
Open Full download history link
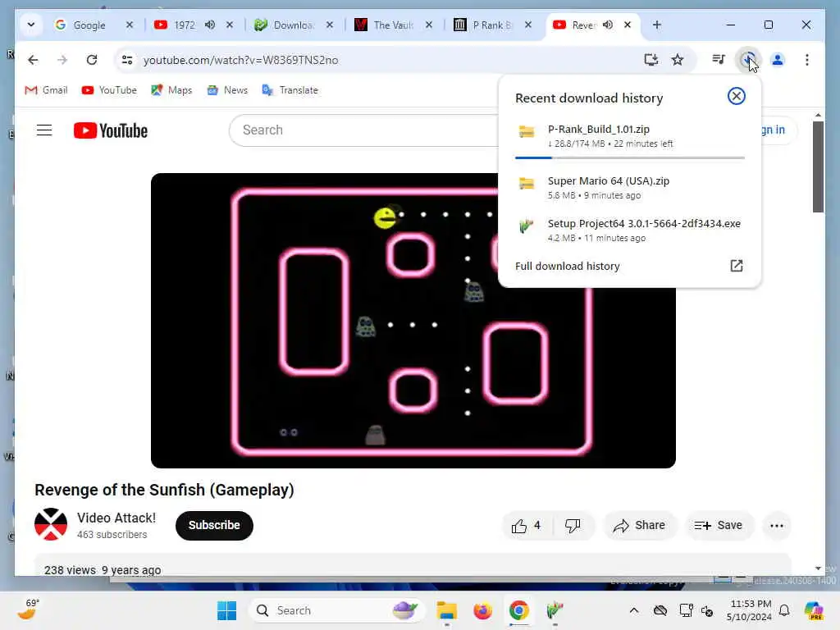568,267
